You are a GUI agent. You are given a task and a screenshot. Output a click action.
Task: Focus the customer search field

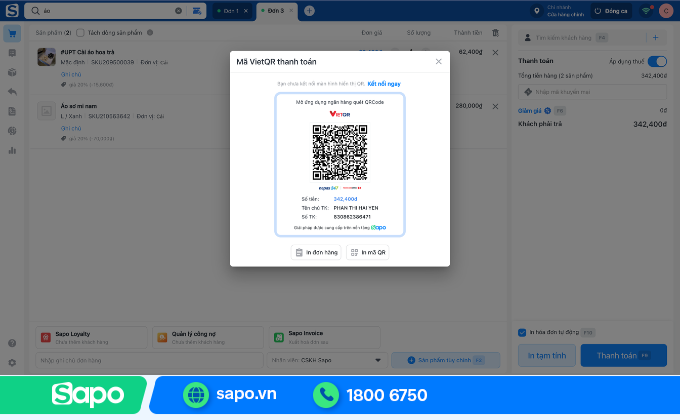coord(582,38)
